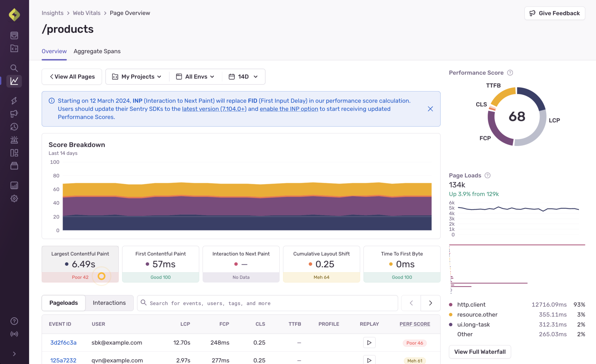Viewport: 596px width, 364px height.
Task: Open the Dashboards sidebar icon
Action: coord(14,153)
